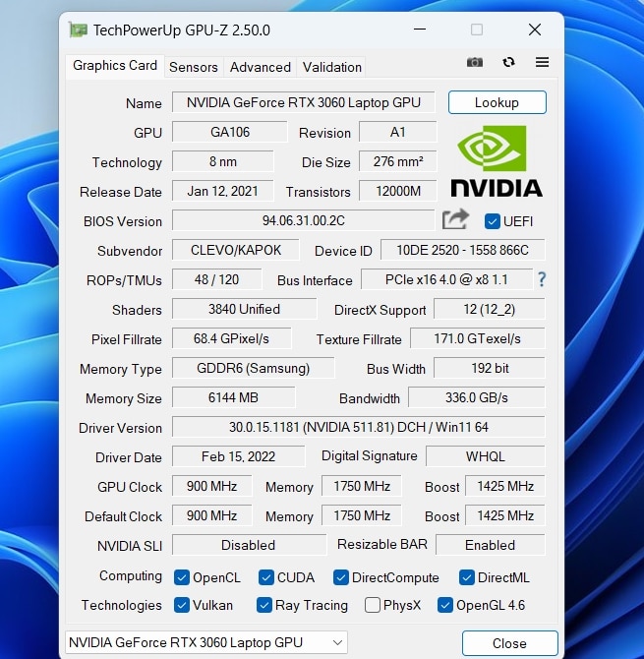Open the hamburger menu icon
644x659 pixels.
click(542, 62)
